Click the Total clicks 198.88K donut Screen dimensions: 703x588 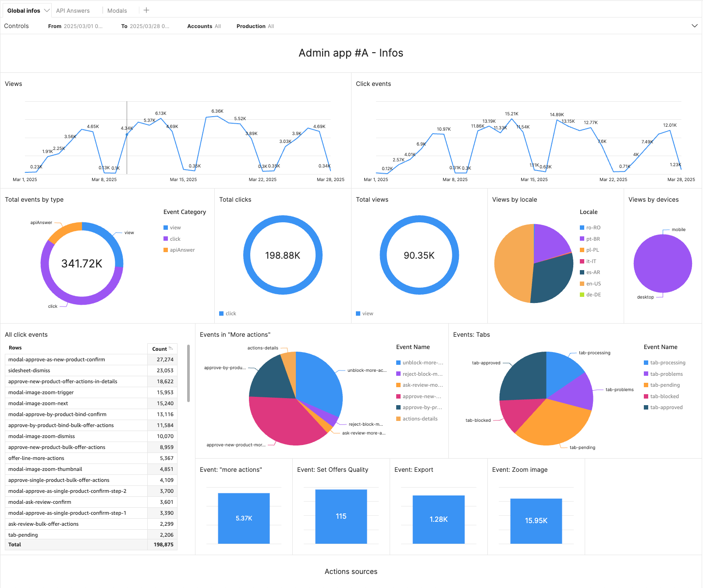click(283, 255)
